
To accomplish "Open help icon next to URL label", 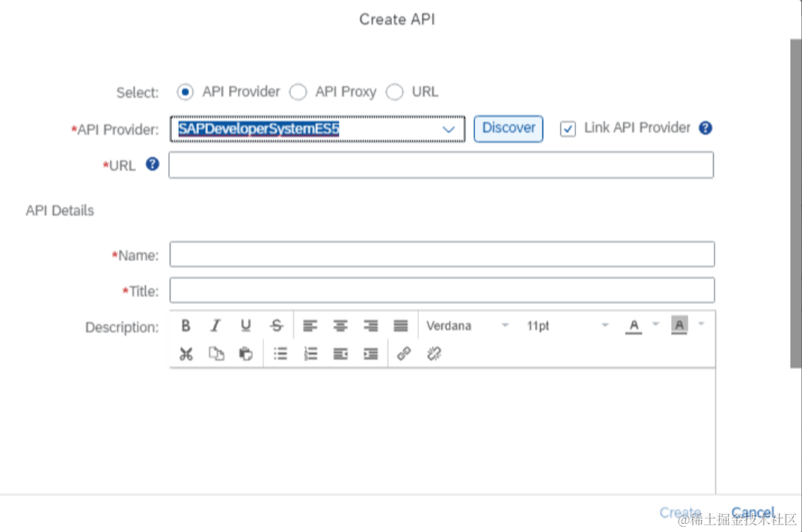I will 153,164.
